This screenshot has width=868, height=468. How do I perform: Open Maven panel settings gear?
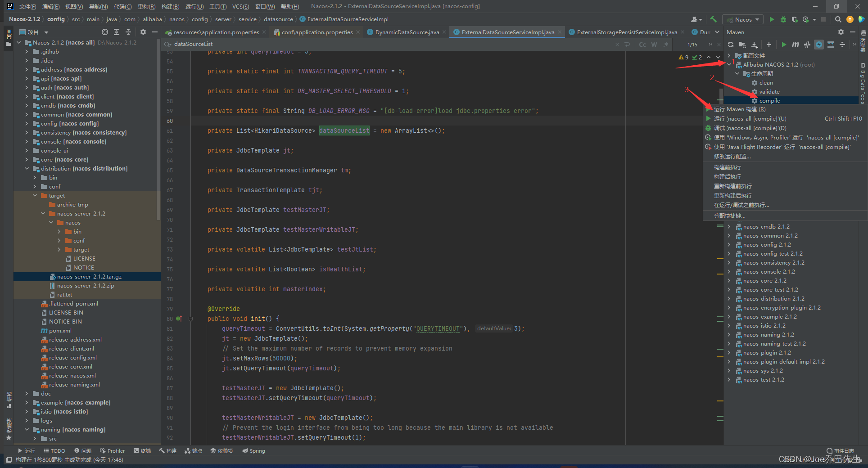pos(841,32)
